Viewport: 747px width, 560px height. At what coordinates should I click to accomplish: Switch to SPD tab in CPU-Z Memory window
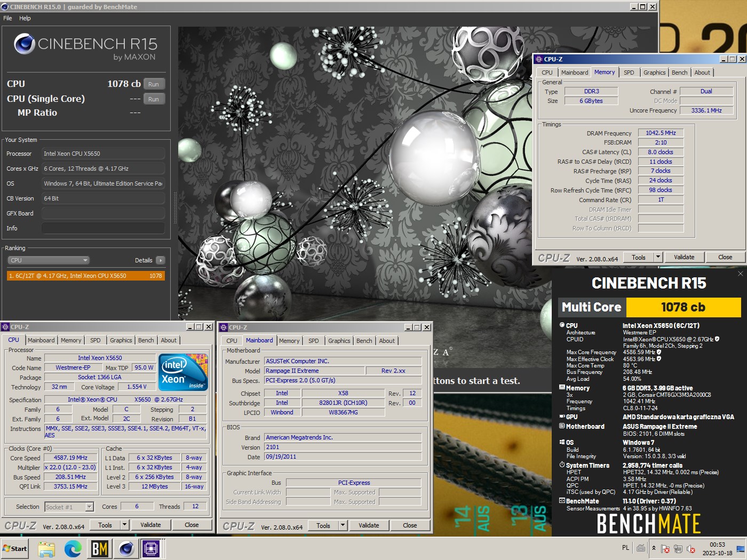pyautogui.click(x=629, y=73)
